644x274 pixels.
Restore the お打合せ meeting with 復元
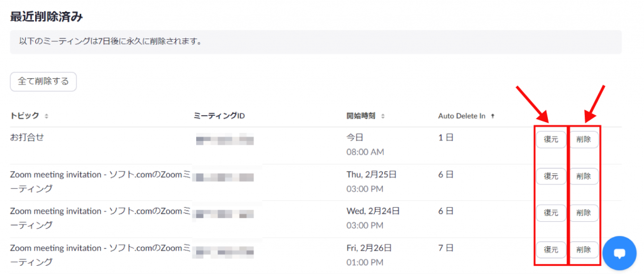[551, 140]
